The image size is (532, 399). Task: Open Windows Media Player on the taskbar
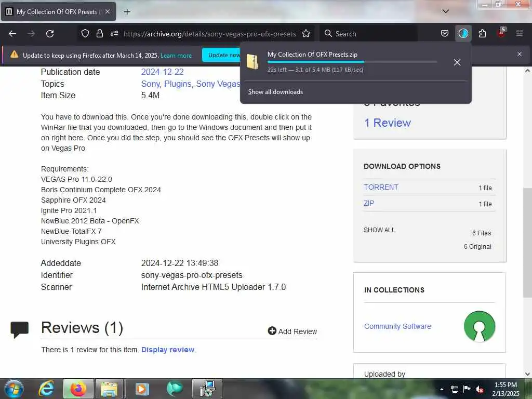(142, 389)
